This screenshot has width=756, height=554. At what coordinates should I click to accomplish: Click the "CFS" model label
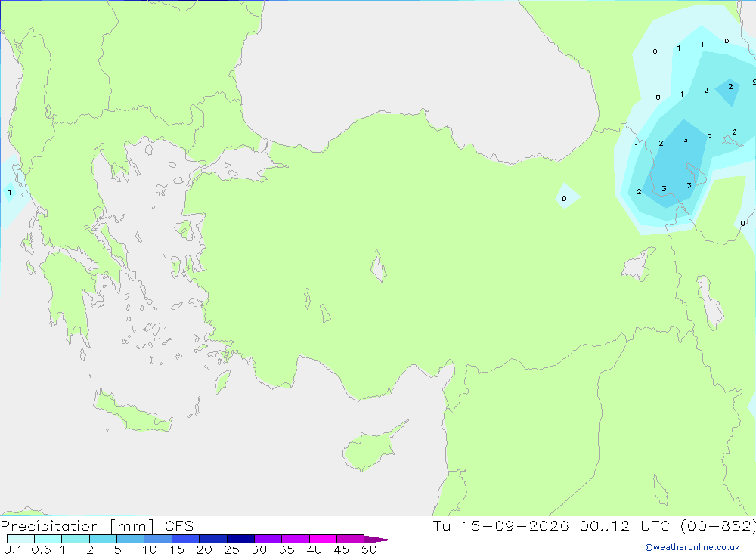tap(179, 525)
